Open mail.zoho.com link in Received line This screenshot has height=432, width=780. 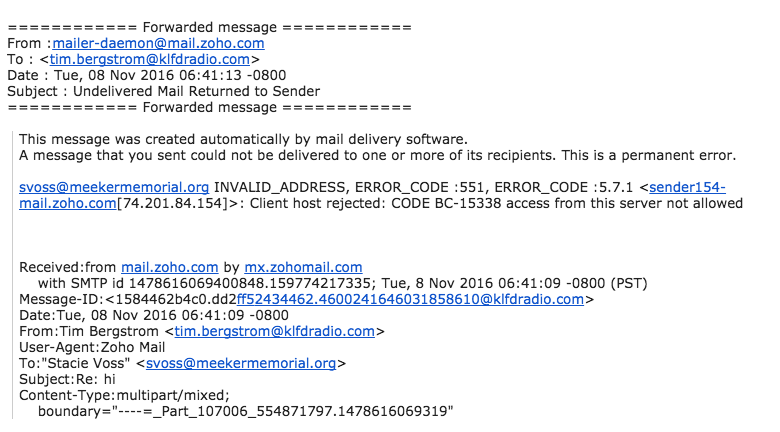tap(170, 267)
